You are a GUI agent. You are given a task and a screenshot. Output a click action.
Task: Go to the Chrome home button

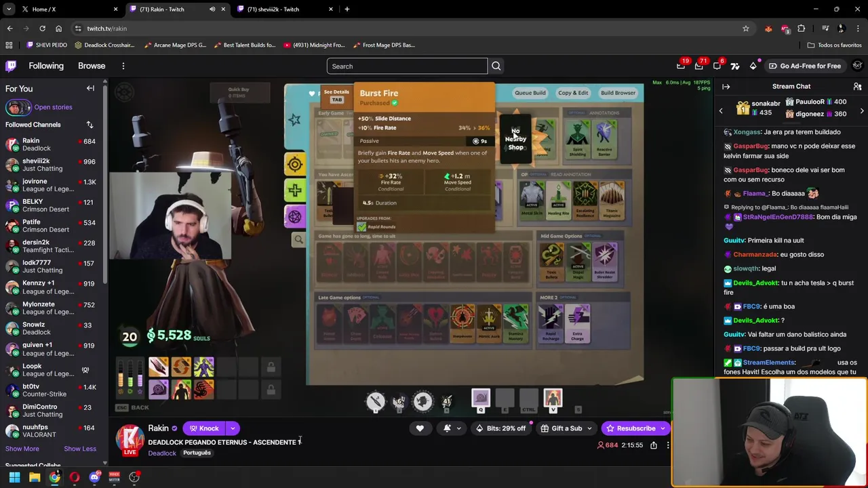[x=58, y=28]
